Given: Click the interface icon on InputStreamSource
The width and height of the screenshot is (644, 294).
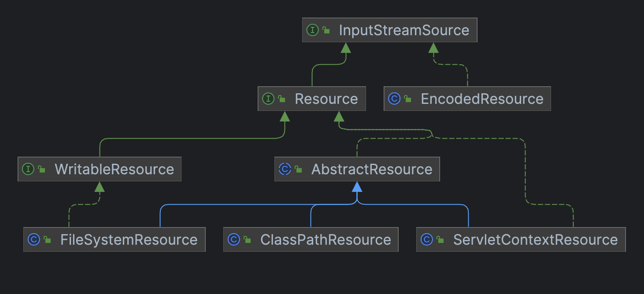Looking at the screenshot, I should 312,30.
